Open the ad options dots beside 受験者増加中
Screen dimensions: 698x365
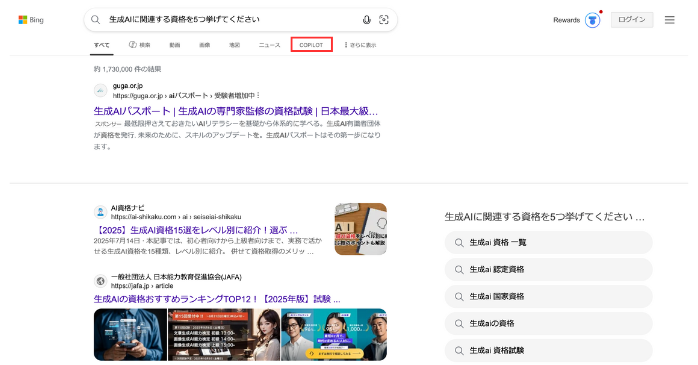click(x=258, y=95)
